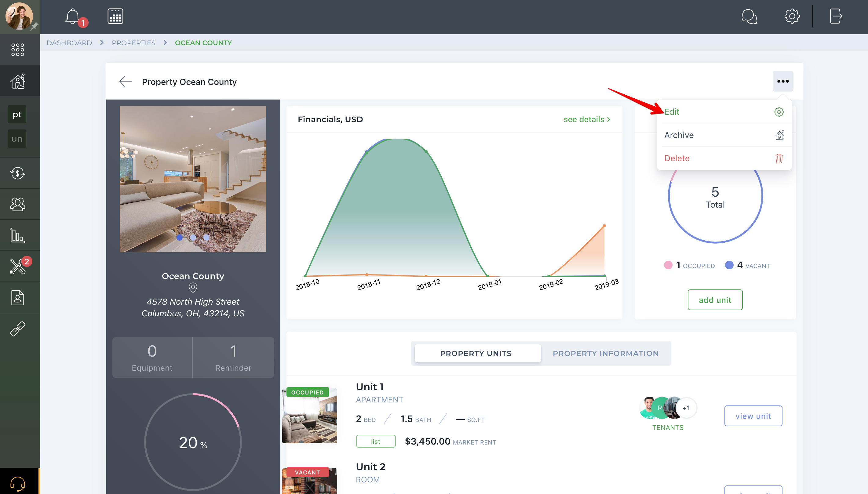Open 'see details' for Financials
Viewport: 868px width, 494px height.
(x=587, y=119)
